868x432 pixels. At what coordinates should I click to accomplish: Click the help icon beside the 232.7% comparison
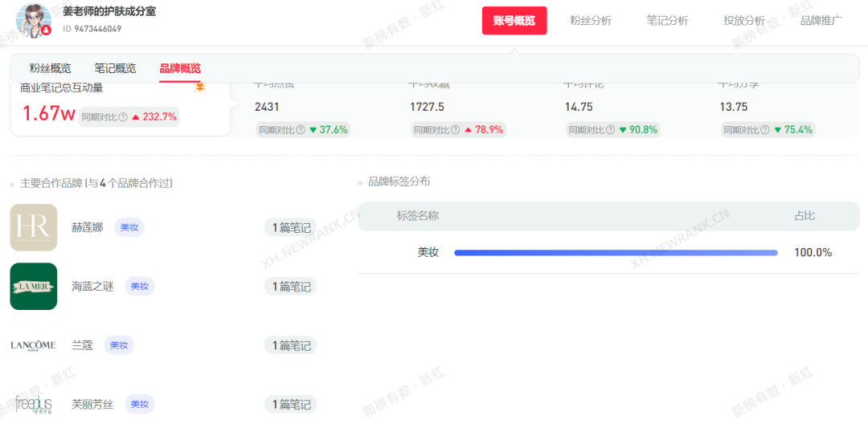click(123, 117)
